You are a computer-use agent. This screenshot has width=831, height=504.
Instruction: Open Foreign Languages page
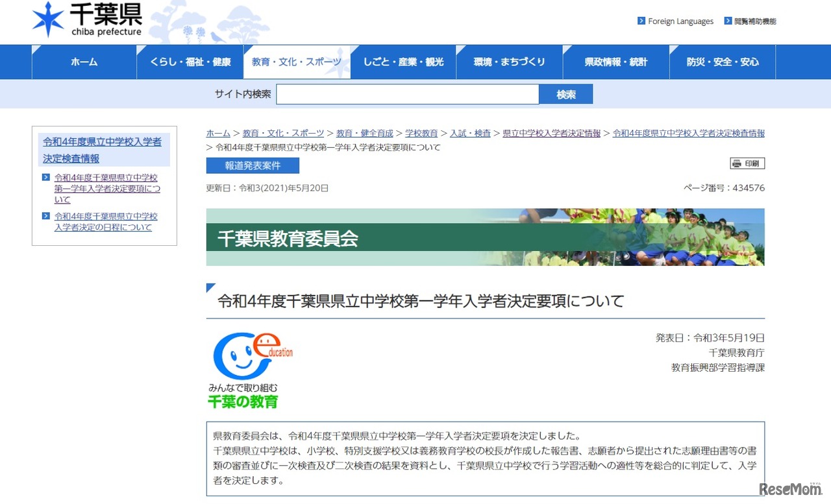point(679,21)
